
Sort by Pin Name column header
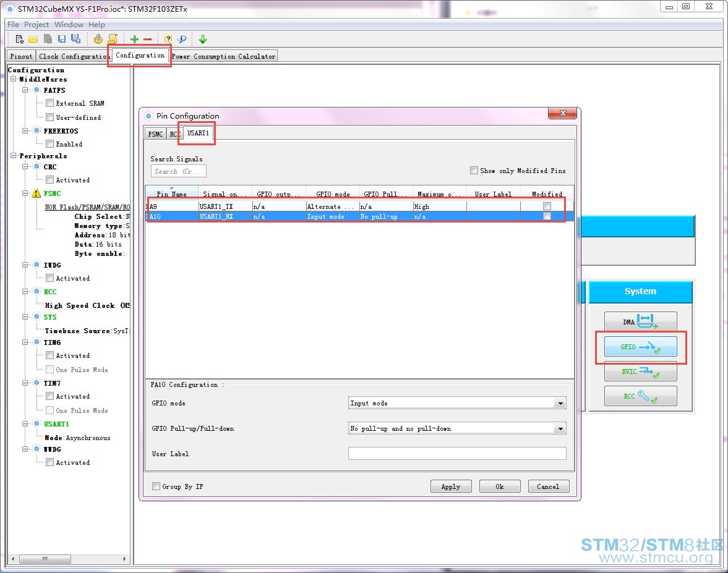[x=172, y=194]
